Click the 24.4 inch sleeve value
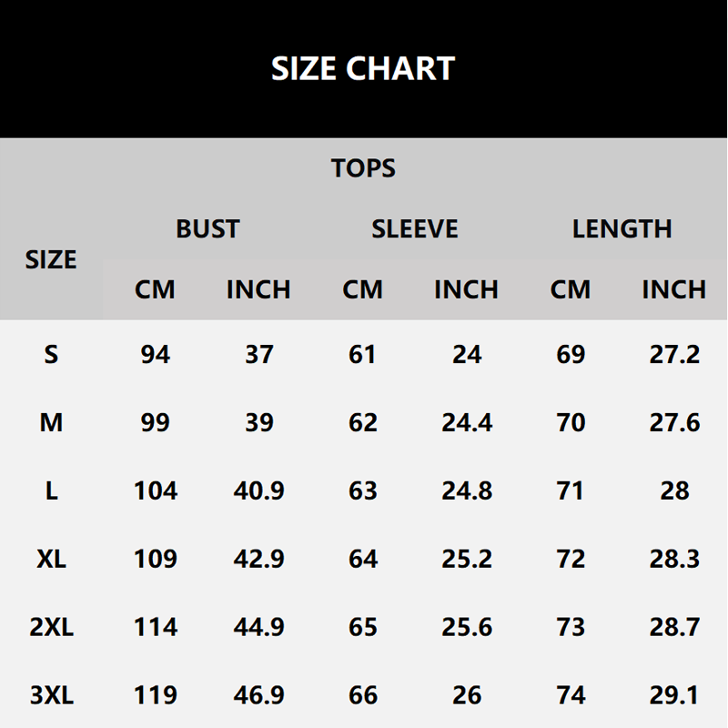Image resolution: width=728 pixels, height=728 pixels. pos(466,422)
